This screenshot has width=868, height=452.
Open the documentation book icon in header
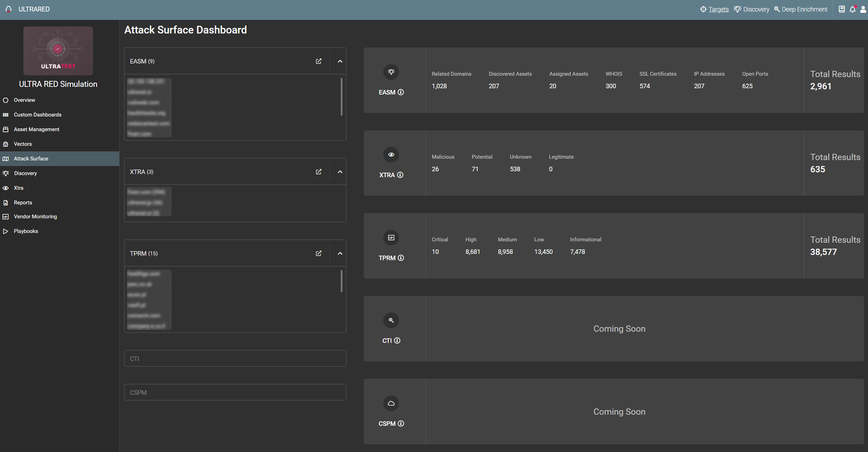pyautogui.click(x=841, y=9)
